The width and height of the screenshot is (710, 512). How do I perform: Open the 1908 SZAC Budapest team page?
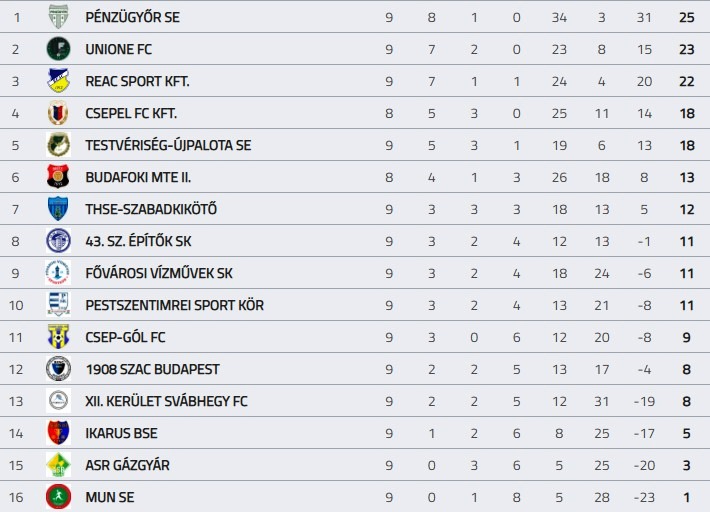pyautogui.click(x=153, y=369)
